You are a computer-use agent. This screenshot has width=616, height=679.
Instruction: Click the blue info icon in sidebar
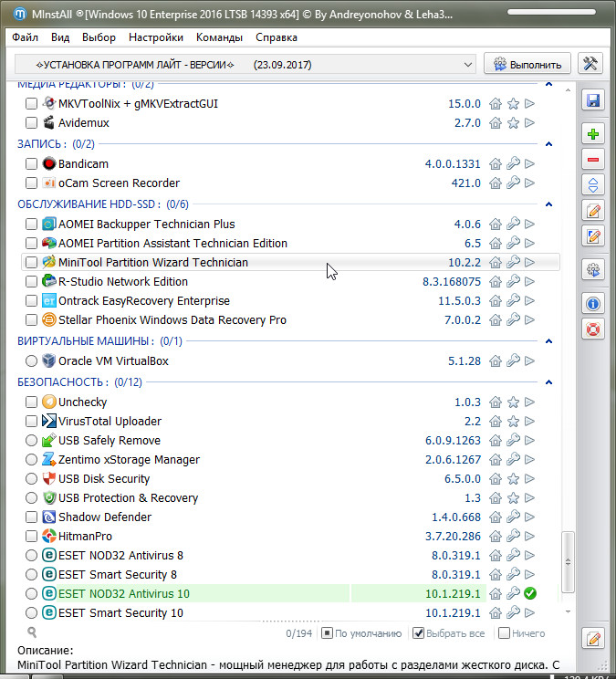(x=593, y=303)
